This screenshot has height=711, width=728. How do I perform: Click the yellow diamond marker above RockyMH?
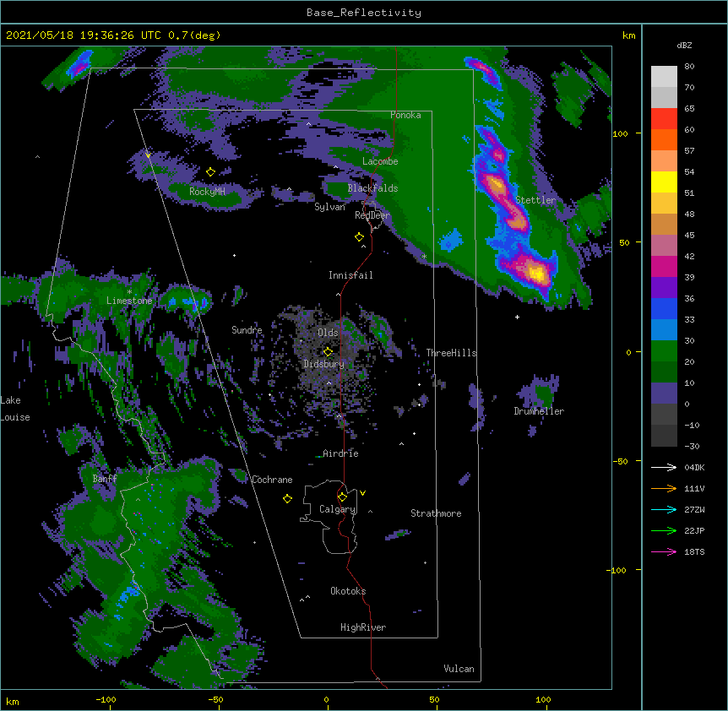[x=211, y=172]
